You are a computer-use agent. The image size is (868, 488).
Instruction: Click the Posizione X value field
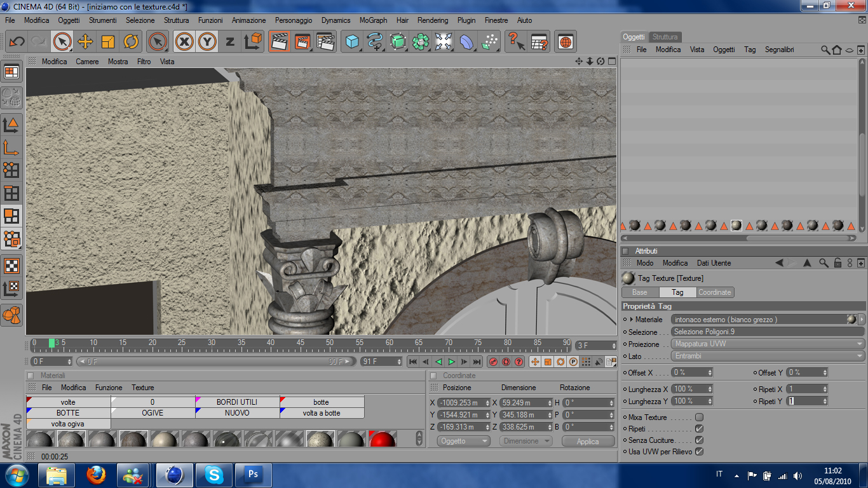pos(464,403)
